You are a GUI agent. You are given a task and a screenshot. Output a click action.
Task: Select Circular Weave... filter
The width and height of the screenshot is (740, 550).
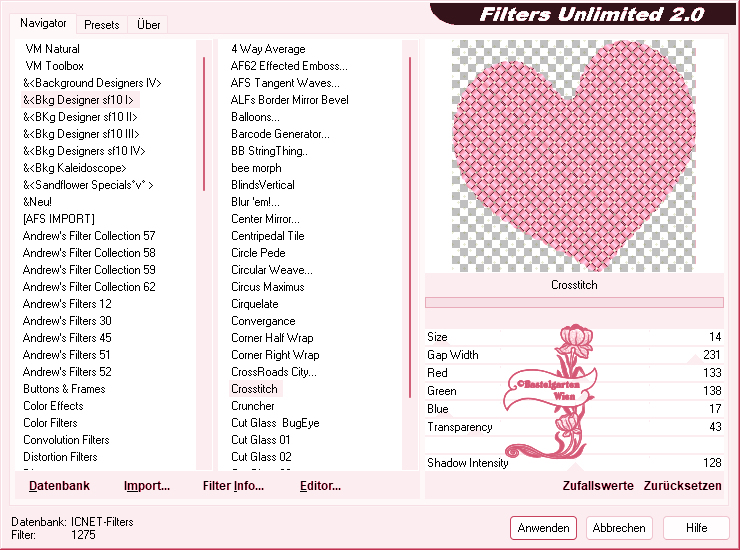click(271, 270)
